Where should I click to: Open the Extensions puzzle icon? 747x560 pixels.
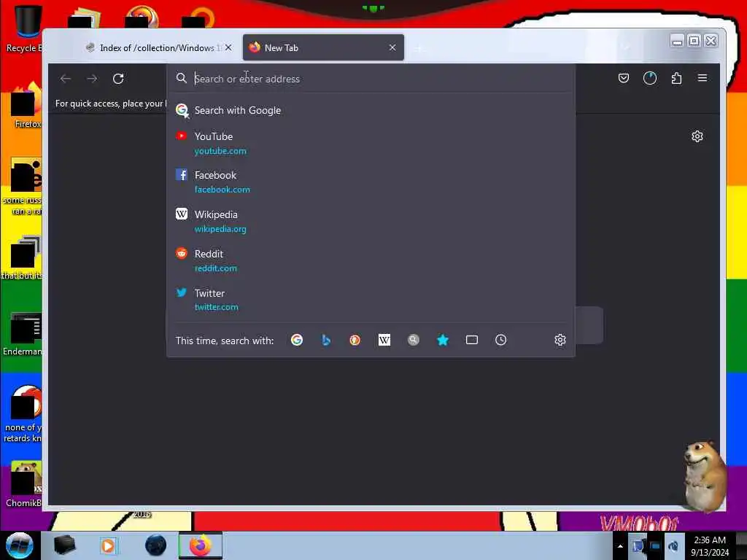point(676,78)
